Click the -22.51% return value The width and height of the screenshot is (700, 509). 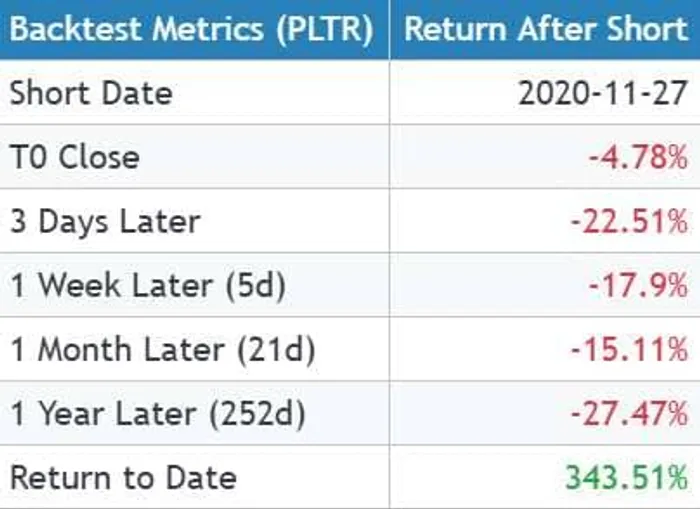pyautogui.click(x=629, y=221)
